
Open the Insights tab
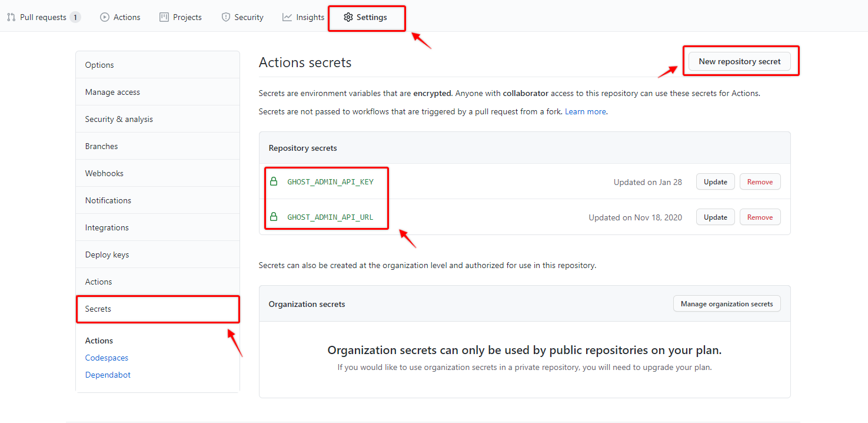coord(303,17)
